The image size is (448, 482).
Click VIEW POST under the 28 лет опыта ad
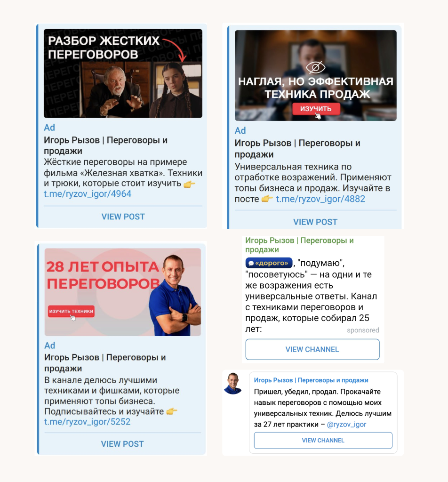(122, 444)
